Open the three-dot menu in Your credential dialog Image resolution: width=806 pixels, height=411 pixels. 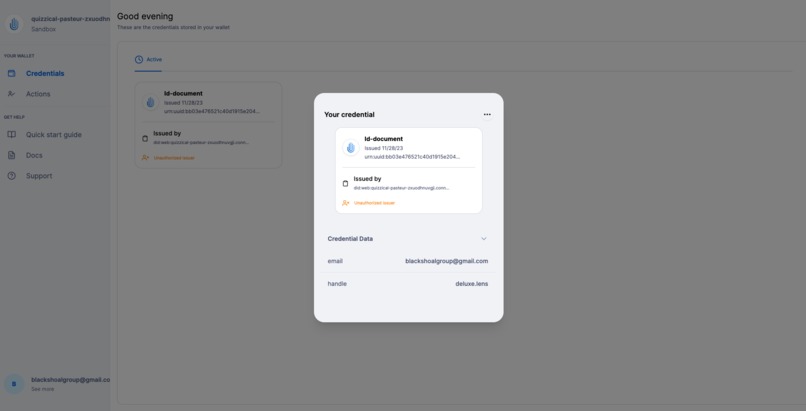tap(487, 115)
